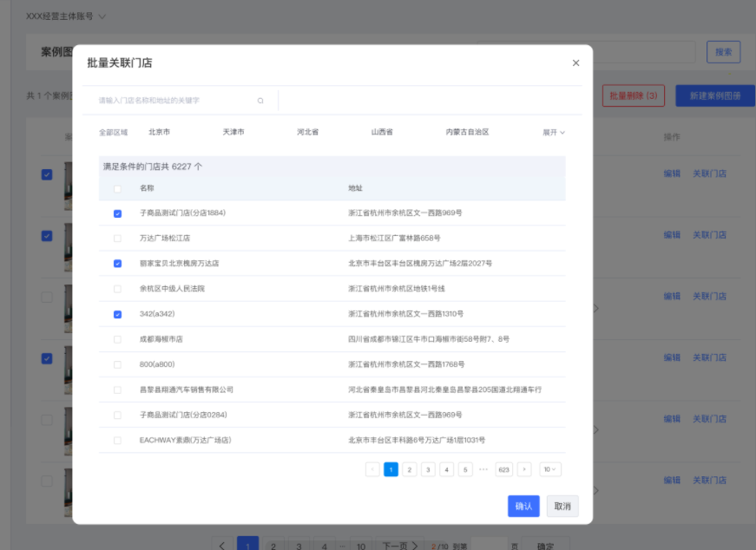Filter stores by 河北省
756x550 pixels.
307,132
